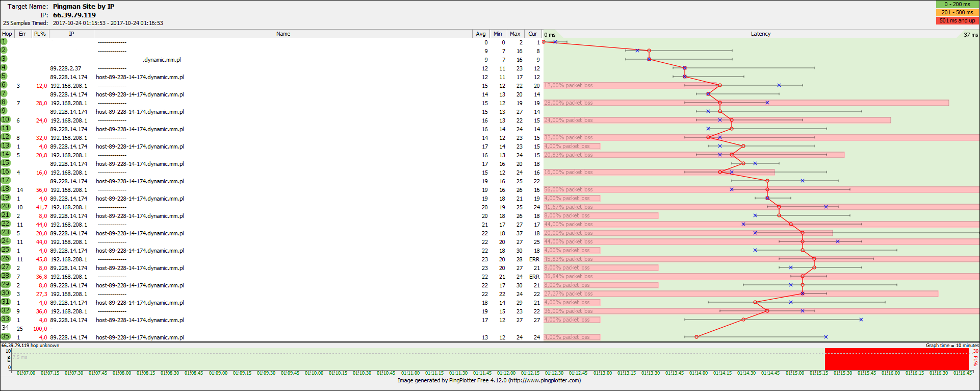Select the hop 18 green circle icon
Viewport: 980px width, 391px height.
point(6,189)
